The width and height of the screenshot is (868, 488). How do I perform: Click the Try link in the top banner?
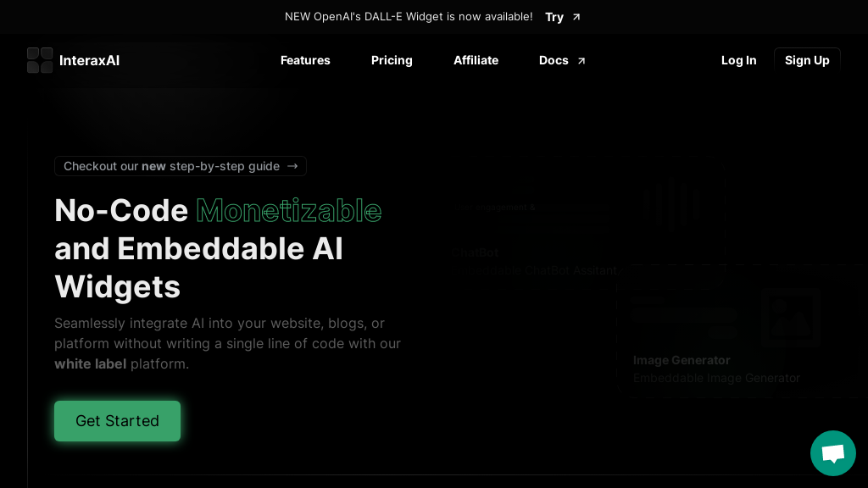554,17
